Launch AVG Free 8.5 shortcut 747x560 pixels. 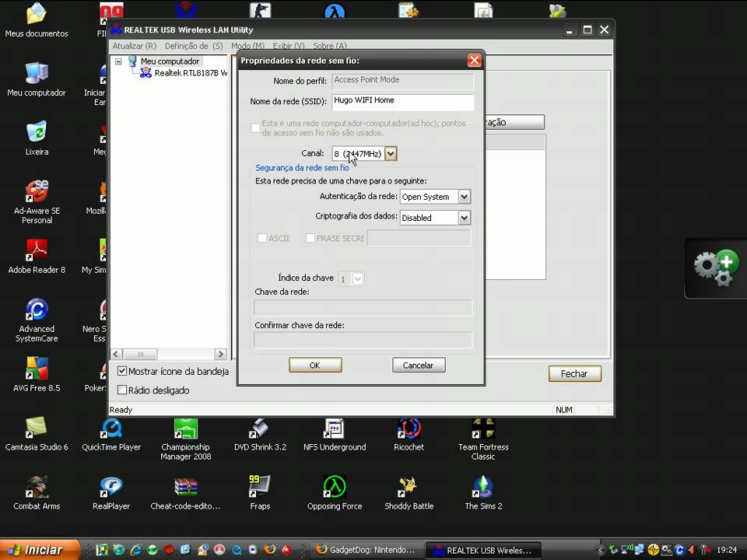[37, 373]
